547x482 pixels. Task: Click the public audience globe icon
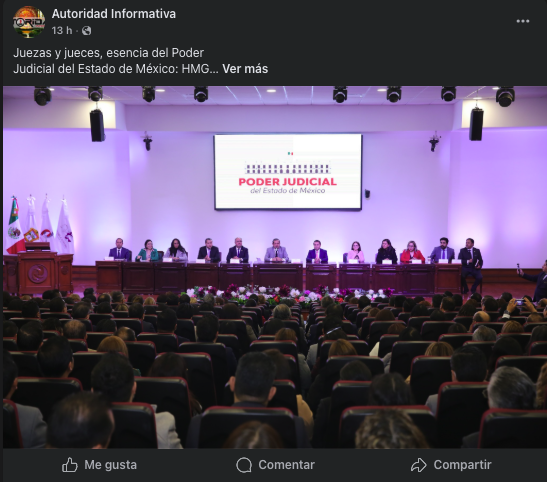(87, 31)
